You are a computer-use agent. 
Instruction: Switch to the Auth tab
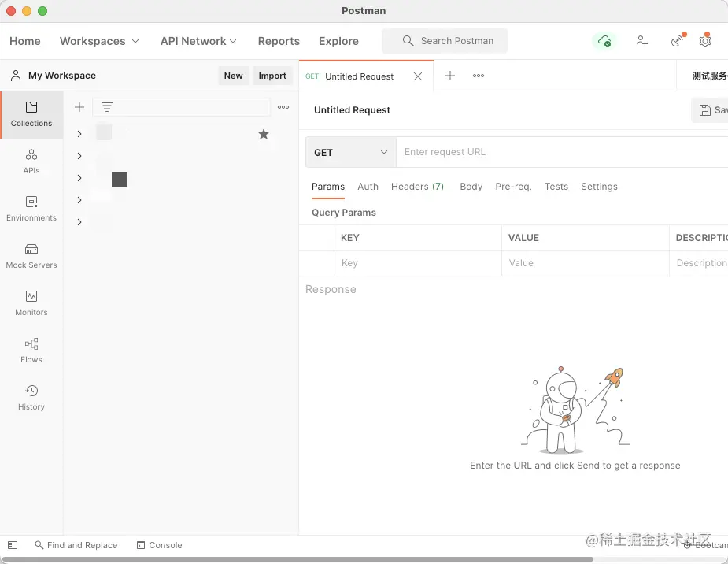[368, 187]
